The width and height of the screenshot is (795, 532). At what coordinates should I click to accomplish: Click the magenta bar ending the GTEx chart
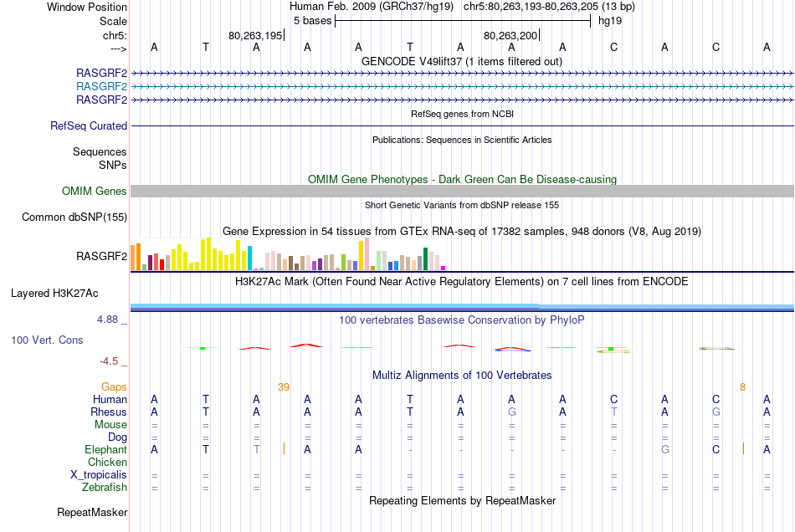pyautogui.click(x=444, y=268)
